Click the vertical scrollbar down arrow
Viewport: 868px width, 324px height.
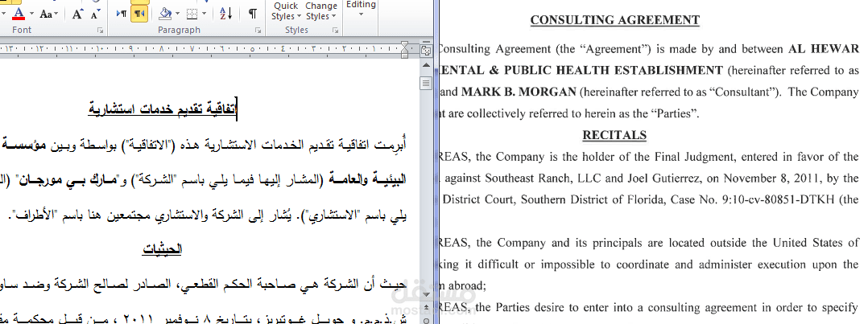(x=426, y=296)
